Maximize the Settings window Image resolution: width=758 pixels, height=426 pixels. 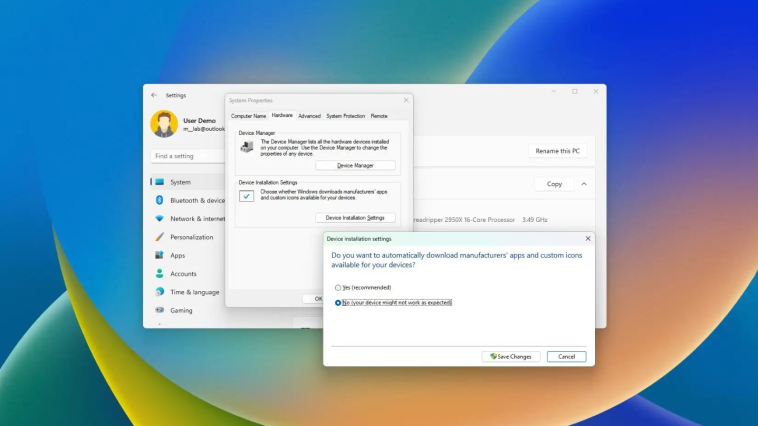(574, 91)
